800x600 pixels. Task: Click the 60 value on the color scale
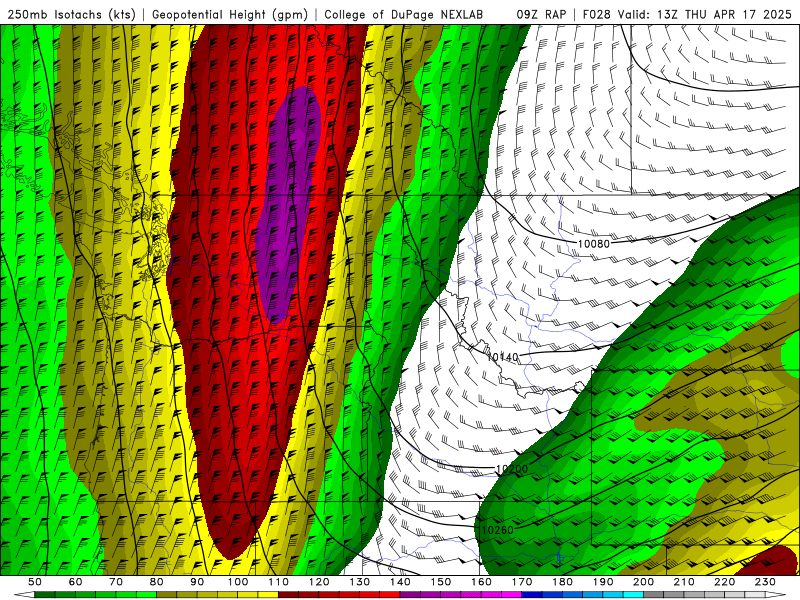75,582
